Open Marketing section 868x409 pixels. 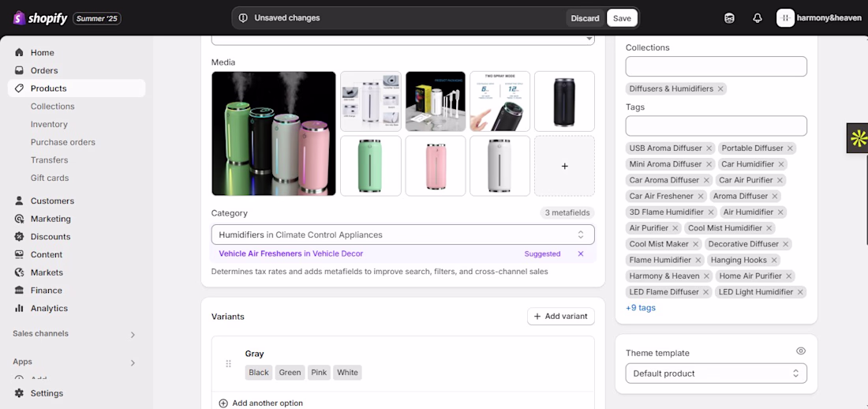click(x=51, y=219)
